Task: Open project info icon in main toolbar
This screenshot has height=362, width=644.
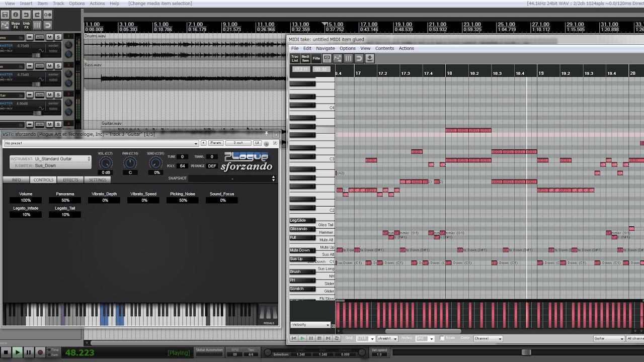Action: 16,15
